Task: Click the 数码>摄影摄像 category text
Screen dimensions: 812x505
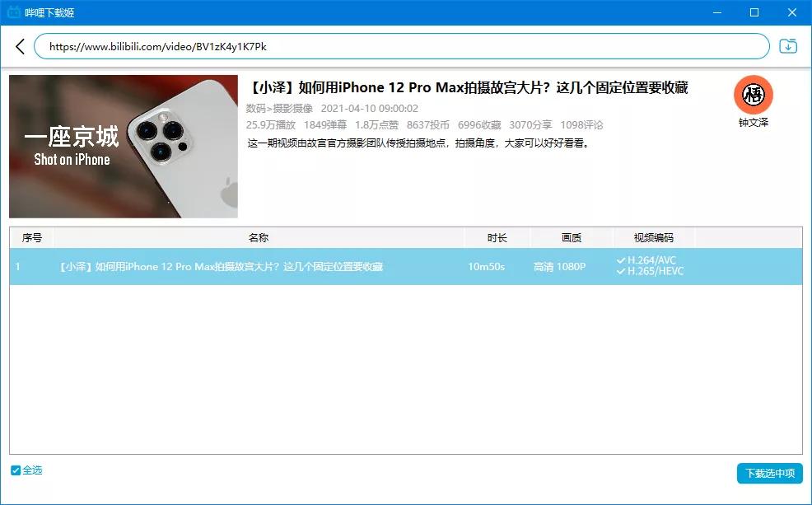Action: (x=280, y=108)
